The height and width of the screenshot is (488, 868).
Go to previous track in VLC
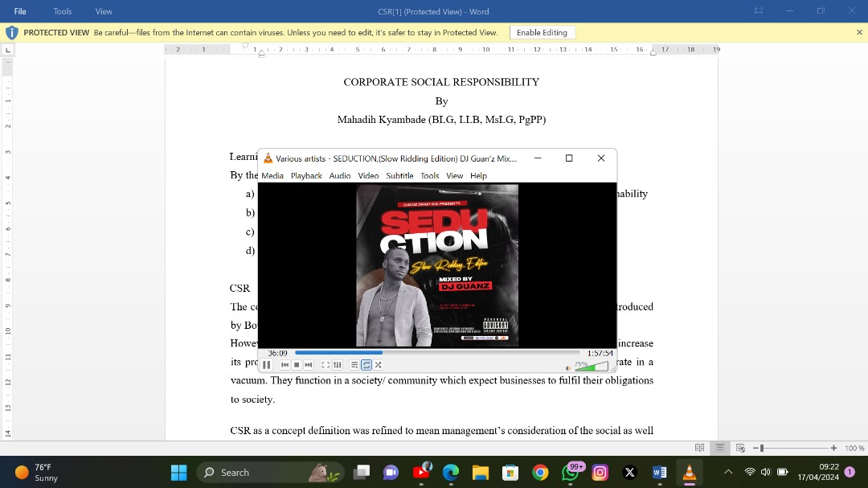[x=285, y=365]
